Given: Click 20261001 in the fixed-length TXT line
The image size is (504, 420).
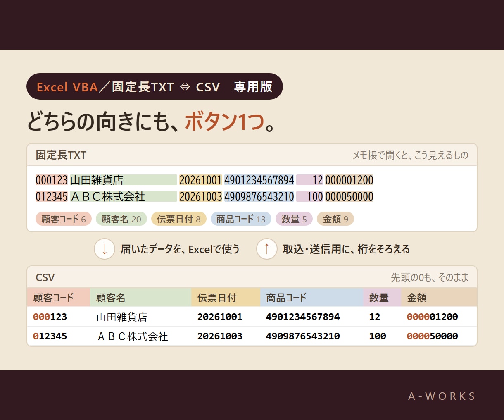Looking at the screenshot, I should click(x=201, y=180).
